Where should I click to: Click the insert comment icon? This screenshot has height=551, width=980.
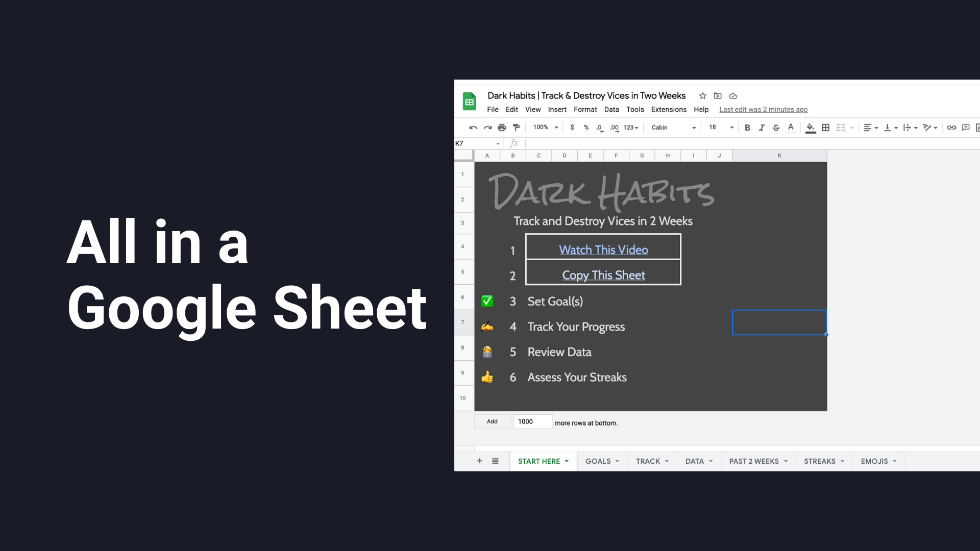pos(966,128)
